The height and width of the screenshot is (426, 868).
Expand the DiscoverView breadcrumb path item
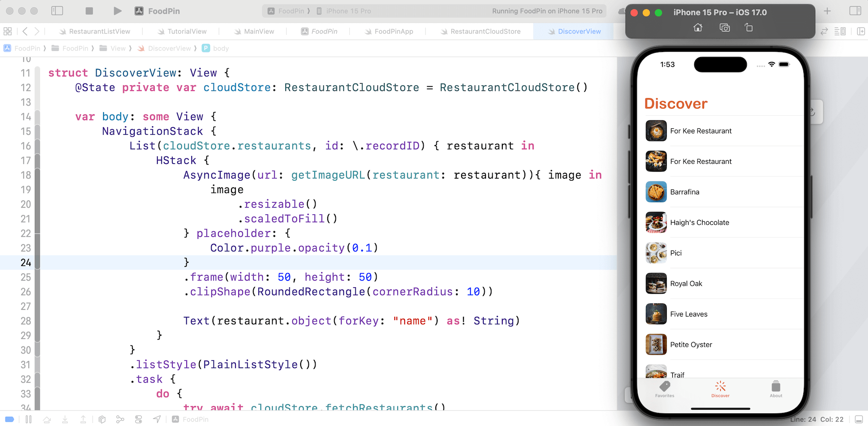[x=169, y=48]
